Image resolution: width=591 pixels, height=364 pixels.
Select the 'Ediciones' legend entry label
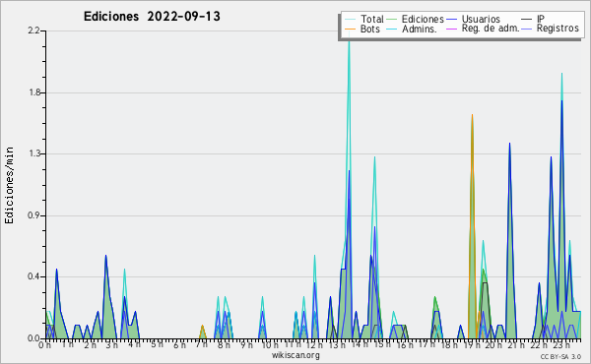[423, 19]
